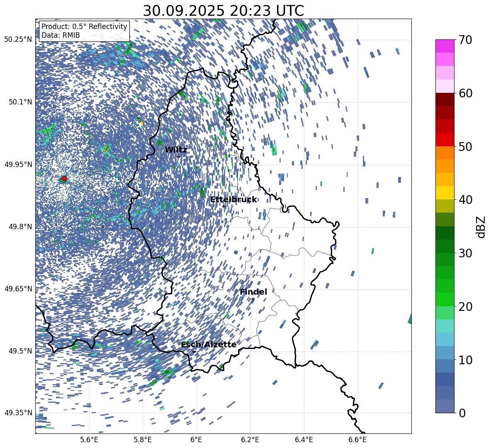This screenshot has width=491, height=448.
Task: Click the 30 tick on colorbar
Action: point(466,253)
